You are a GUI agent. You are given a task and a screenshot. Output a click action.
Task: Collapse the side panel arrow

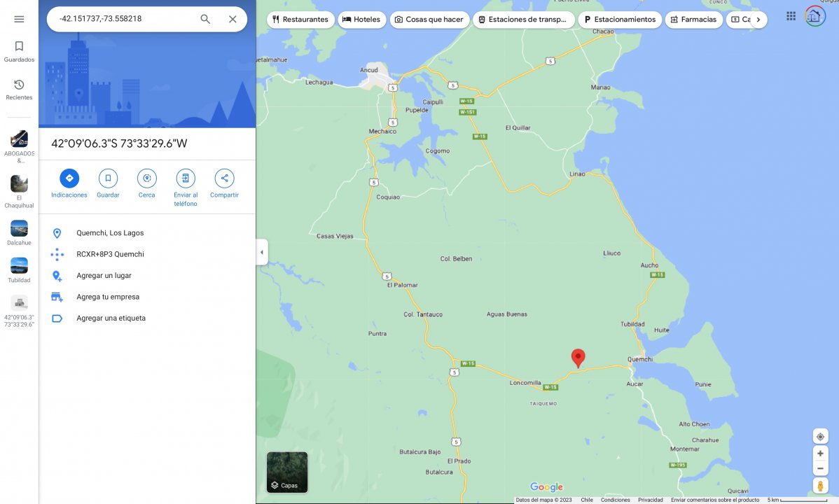262,252
